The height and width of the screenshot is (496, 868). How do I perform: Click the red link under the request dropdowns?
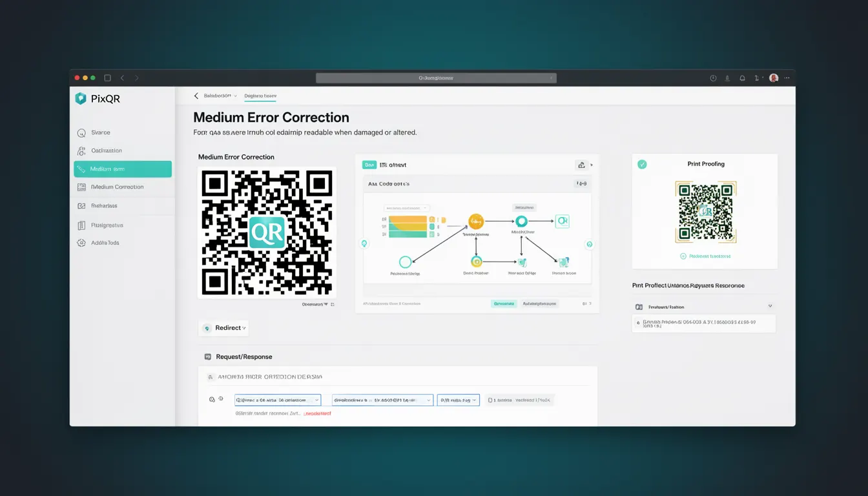point(317,413)
